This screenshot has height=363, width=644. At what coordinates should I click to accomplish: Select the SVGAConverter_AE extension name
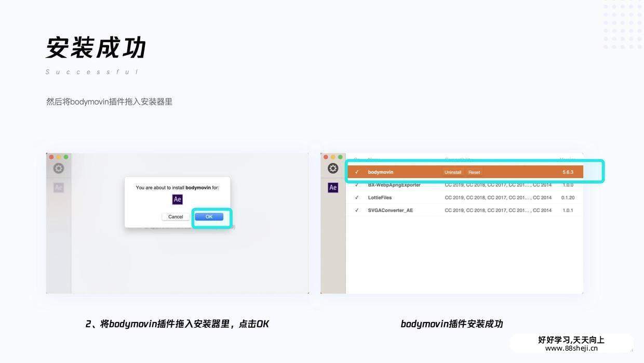[x=391, y=210]
